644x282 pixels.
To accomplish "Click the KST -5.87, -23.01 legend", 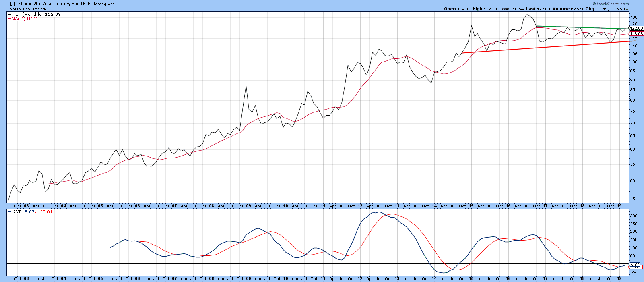I will click(29, 212).
